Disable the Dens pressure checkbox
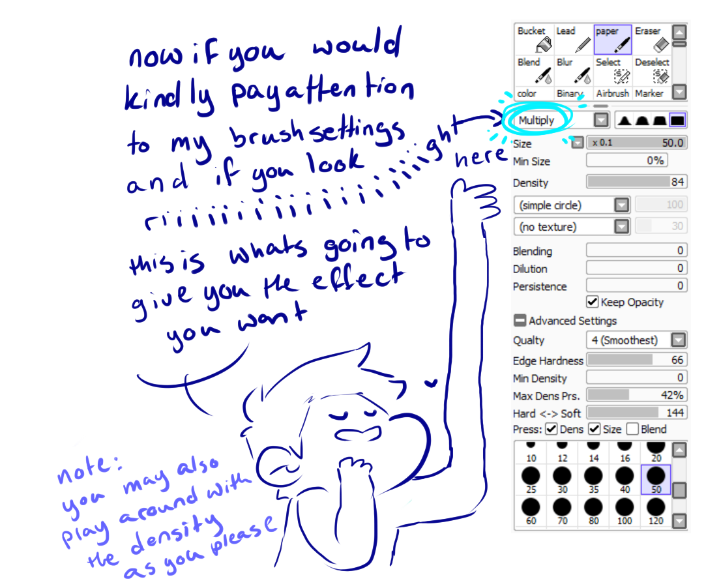The image size is (706, 588). coord(552,429)
